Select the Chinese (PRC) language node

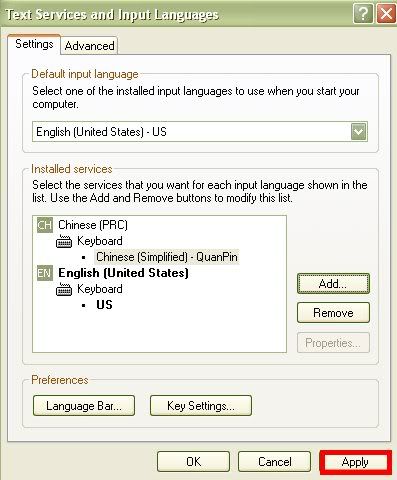point(93,225)
